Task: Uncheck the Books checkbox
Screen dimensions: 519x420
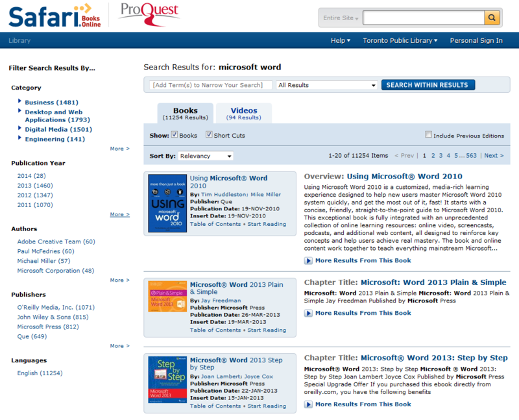Action: point(175,135)
